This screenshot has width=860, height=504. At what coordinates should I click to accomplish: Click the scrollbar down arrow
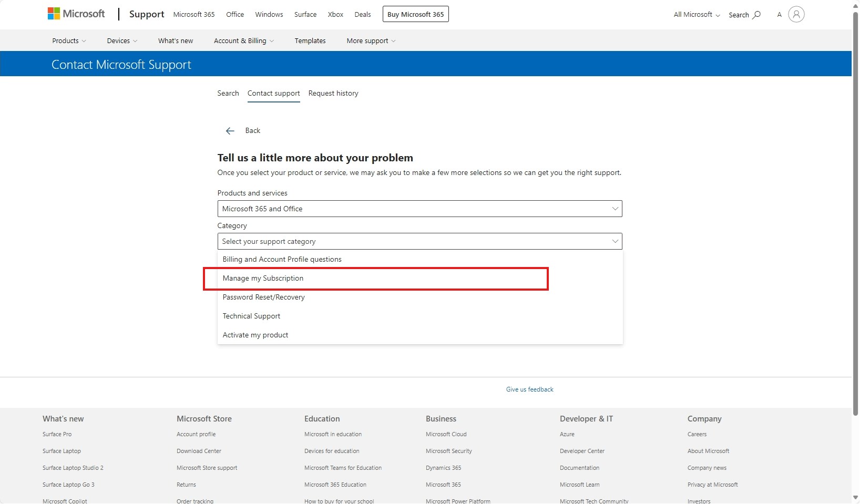tap(855, 498)
